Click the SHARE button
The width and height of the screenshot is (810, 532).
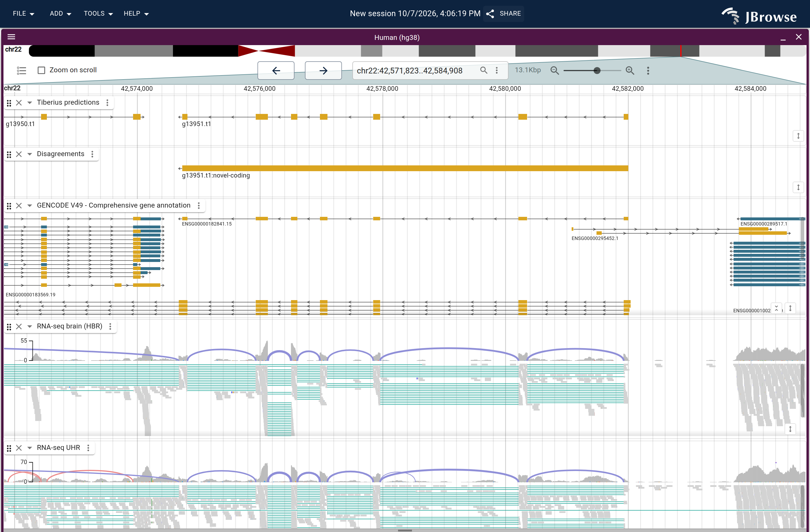504,14
